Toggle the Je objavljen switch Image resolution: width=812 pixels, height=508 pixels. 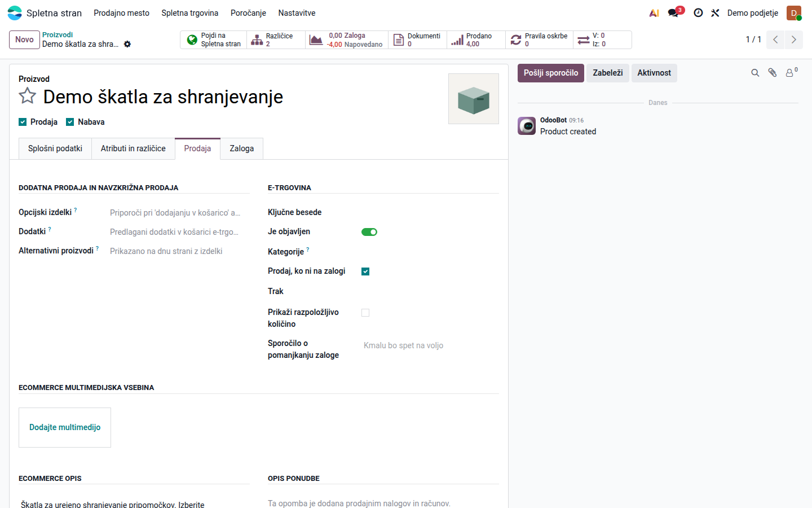coord(369,232)
